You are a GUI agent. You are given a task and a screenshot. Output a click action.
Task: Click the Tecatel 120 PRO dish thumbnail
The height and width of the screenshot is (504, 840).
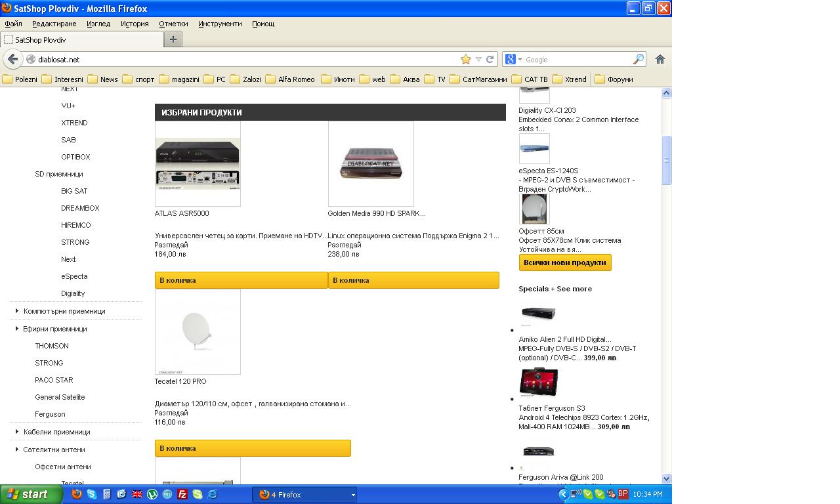(198, 331)
